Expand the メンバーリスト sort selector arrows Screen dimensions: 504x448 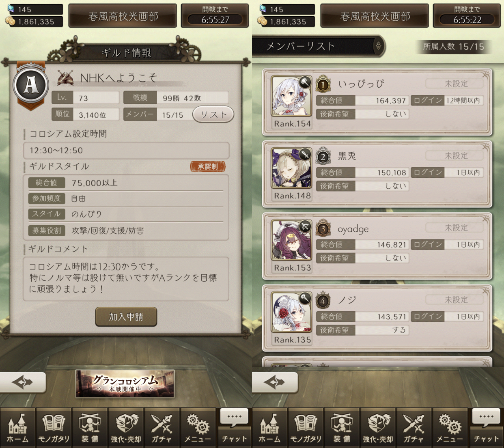tap(378, 46)
